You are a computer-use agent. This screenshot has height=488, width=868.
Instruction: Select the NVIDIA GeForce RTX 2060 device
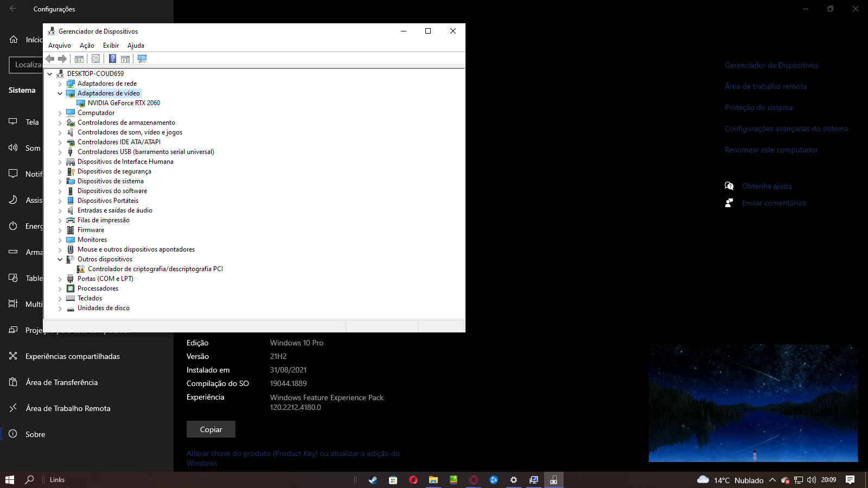[124, 103]
